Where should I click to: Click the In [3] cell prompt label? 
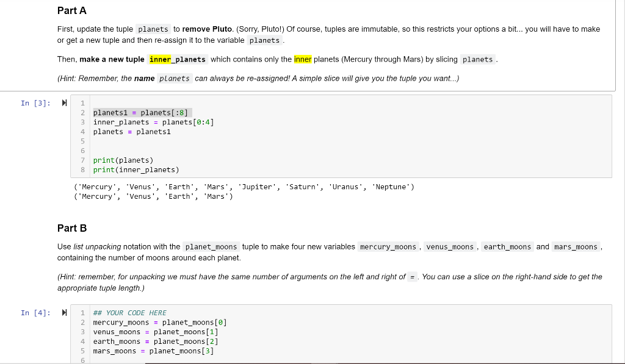(34, 102)
